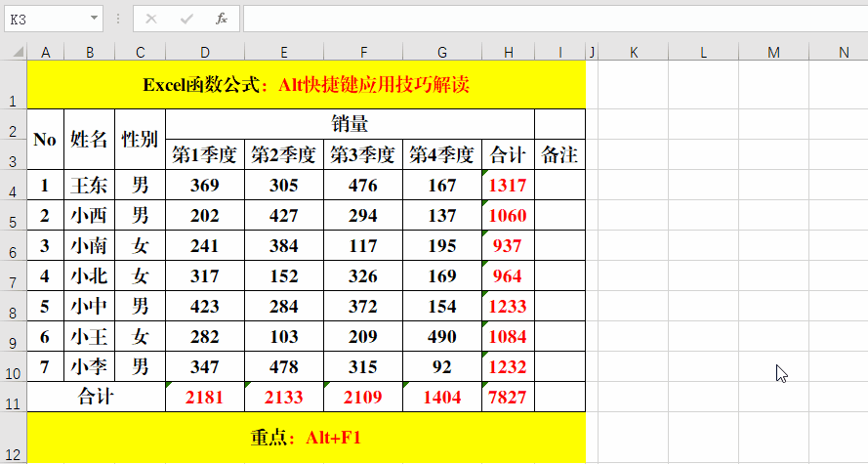This screenshot has width=868, height=464.
Task: Click the '姓名' header cell
Action: pyautogui.click(x=90, y=140)
